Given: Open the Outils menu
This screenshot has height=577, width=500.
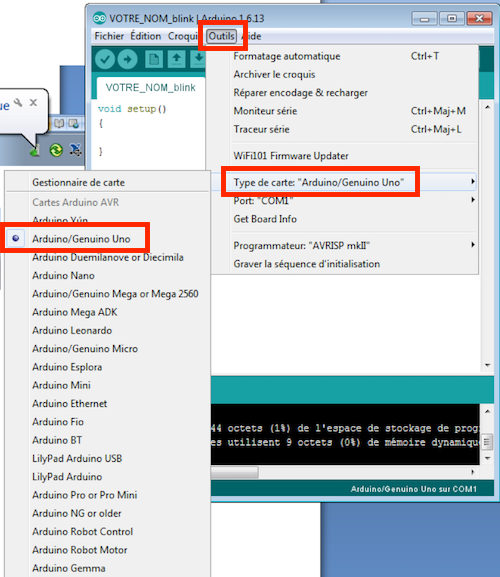Looking at the screenshot, I should pyautogui.click(x=221, y=36).
